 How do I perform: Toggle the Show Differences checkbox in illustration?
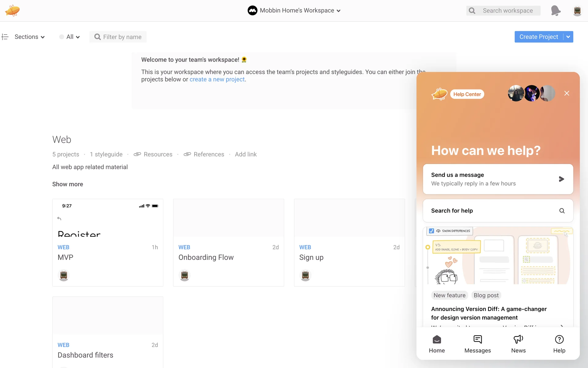pos(432,231)
